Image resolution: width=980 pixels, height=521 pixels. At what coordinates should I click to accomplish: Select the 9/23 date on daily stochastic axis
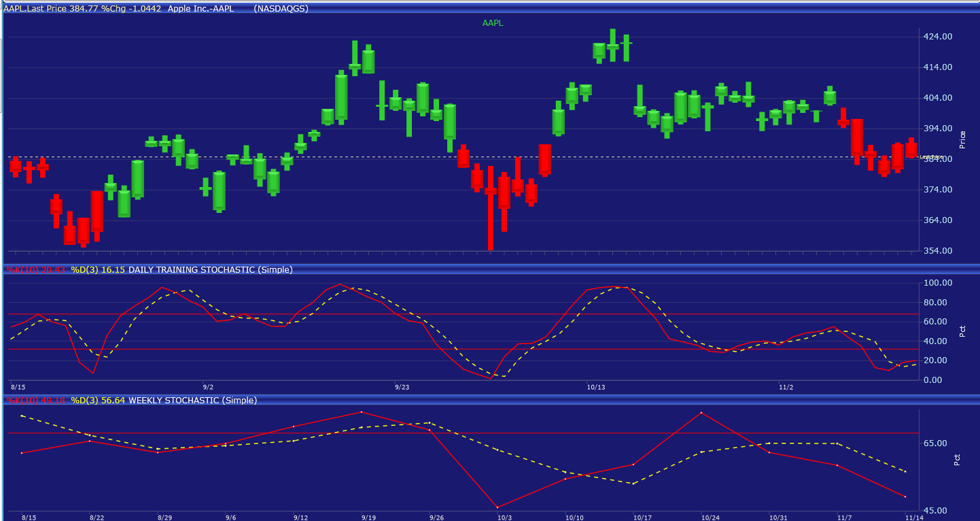coord(402,387)
